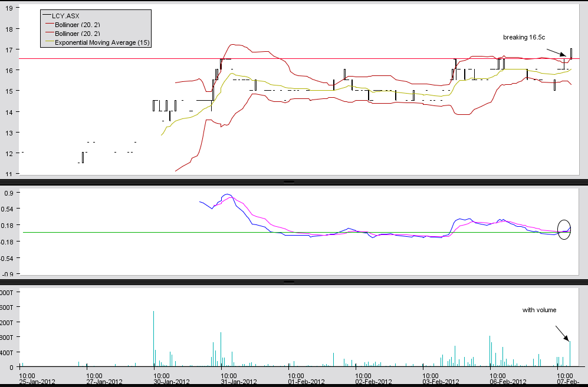Click the 19 value on the price axis
This screenshot has height=387, width=588.
(x=9, y=8)
